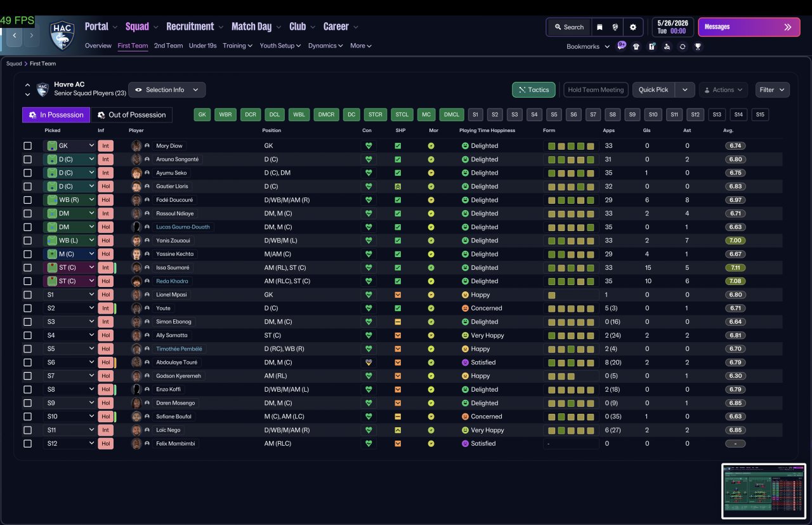
Task: Tick the checkbox for Enzo Koffi
Action: (x=27, y=389)
